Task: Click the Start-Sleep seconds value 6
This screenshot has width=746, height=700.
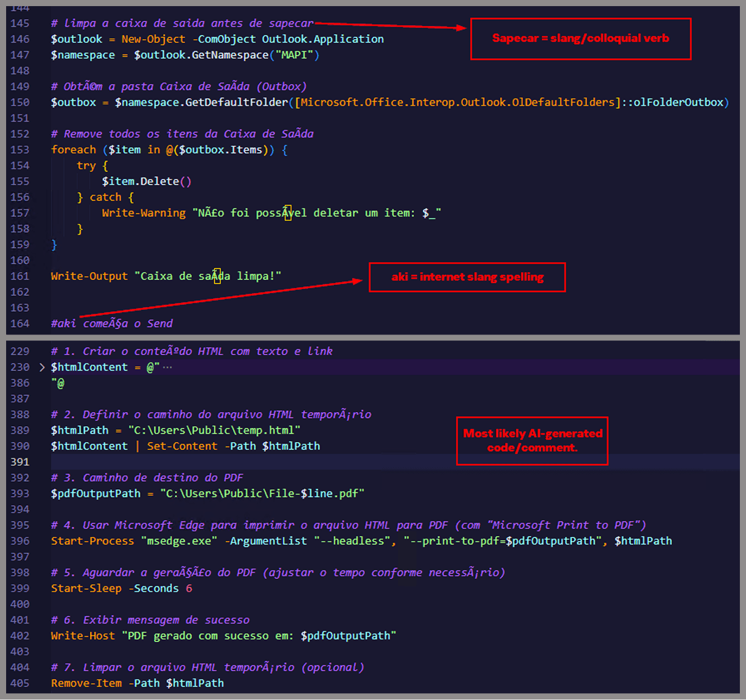Action: coord(189,589)
